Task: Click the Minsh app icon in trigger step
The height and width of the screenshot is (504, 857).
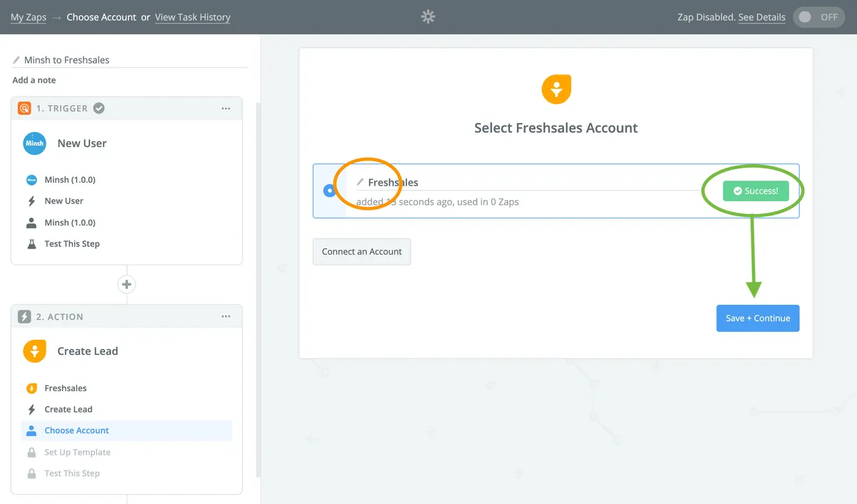Action: 34,143
